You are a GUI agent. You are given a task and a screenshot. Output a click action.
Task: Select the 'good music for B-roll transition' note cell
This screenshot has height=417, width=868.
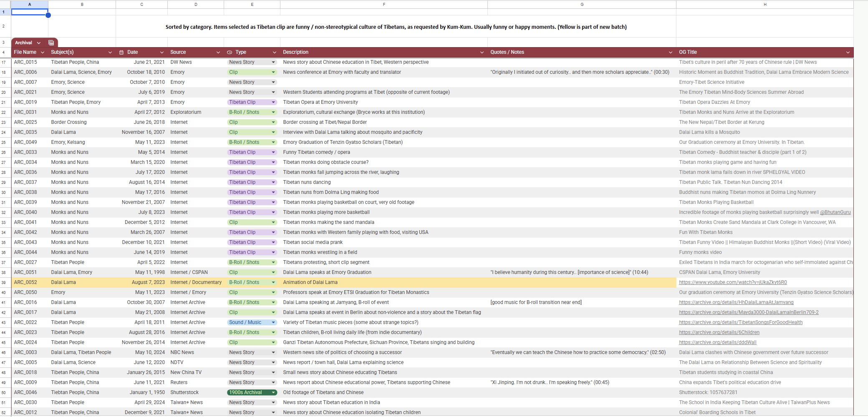582,302
